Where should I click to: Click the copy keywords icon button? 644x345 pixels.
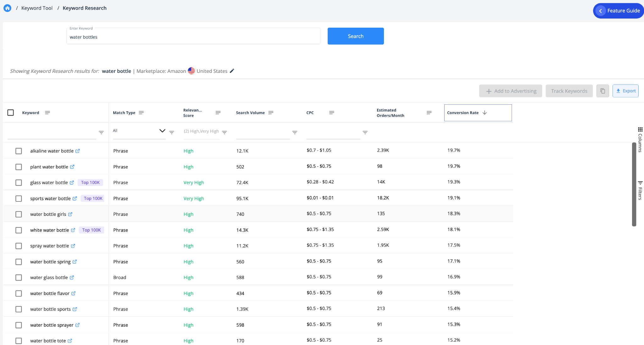602,91
